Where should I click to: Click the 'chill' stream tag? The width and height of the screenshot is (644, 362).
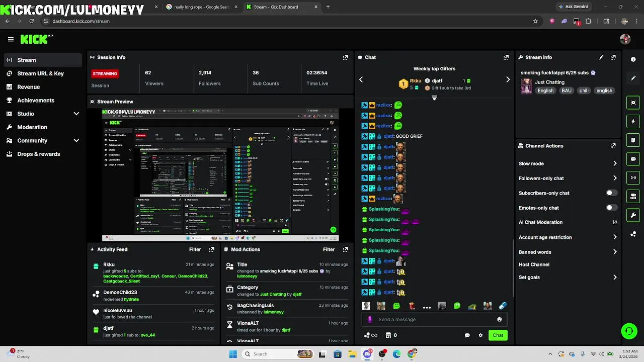pyautogui.click(x=584, y=90)
